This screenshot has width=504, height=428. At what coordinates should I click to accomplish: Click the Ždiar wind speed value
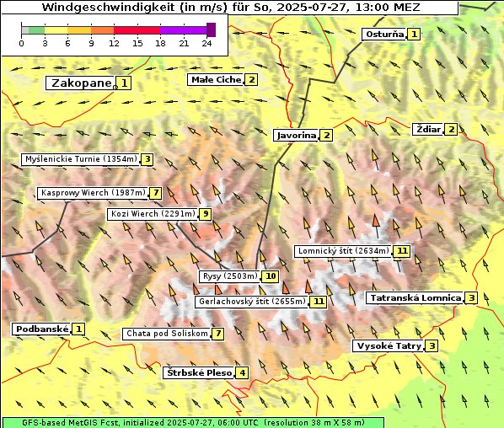pyautogui.click(x=451, y=130)
